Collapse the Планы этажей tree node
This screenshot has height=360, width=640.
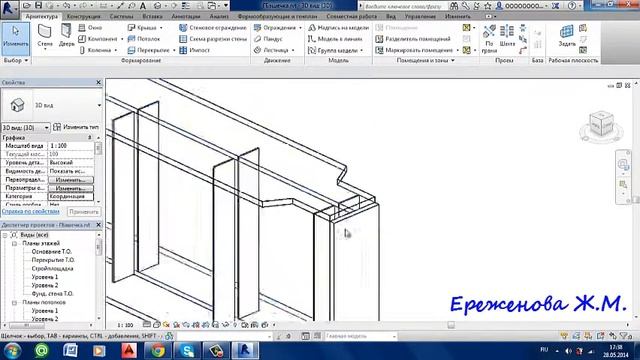[x=14, y=244]
